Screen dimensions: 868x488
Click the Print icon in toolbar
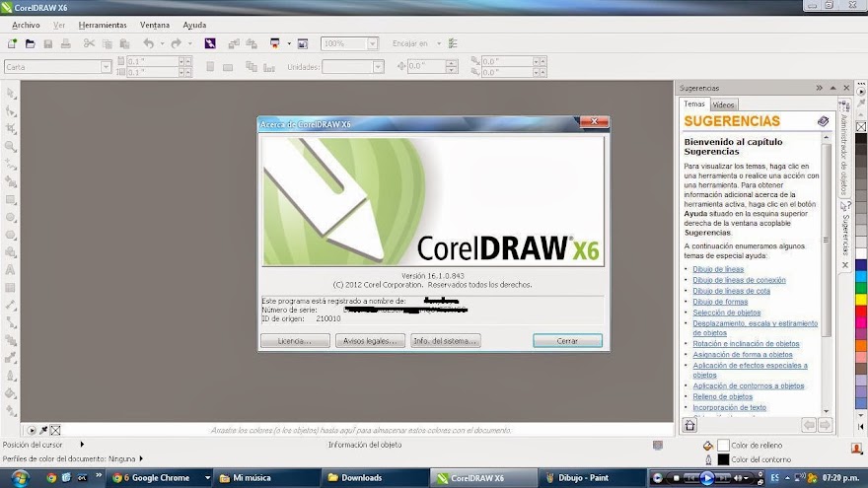coord(66,43)
